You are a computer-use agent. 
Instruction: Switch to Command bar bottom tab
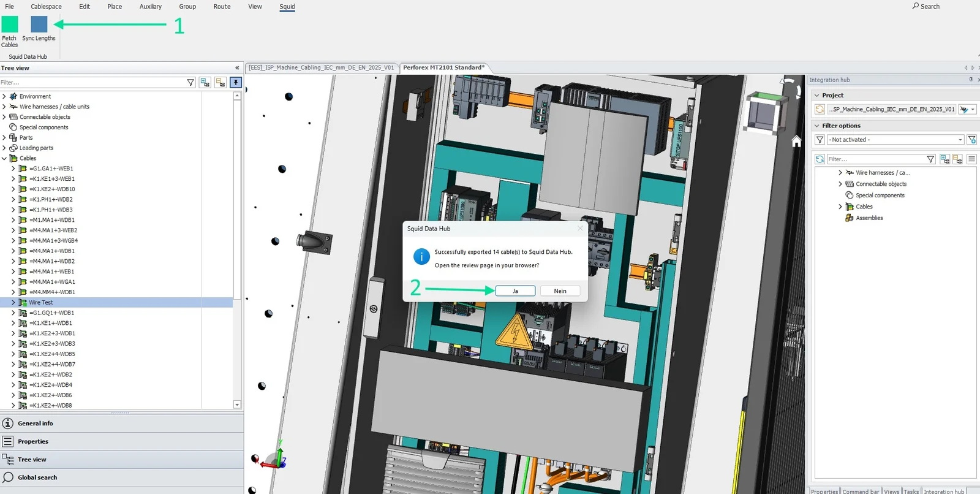pos(861,491)
